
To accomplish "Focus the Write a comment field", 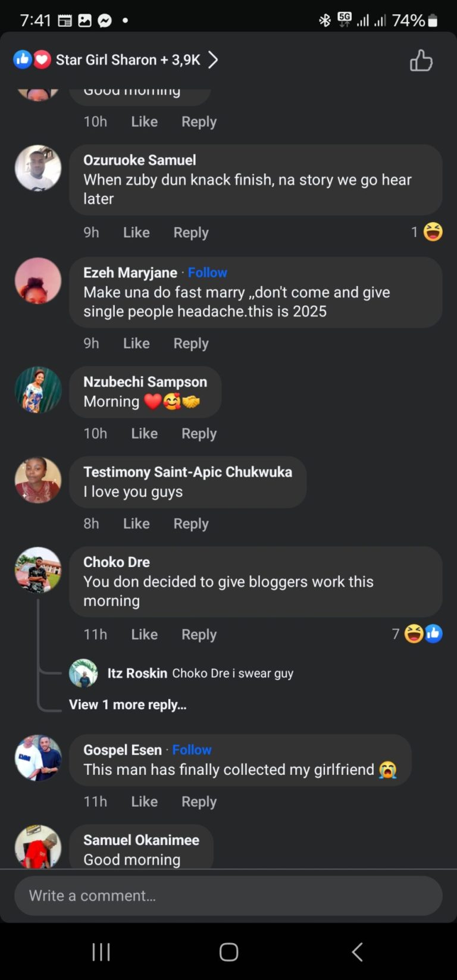I will [x=228, y=896].
